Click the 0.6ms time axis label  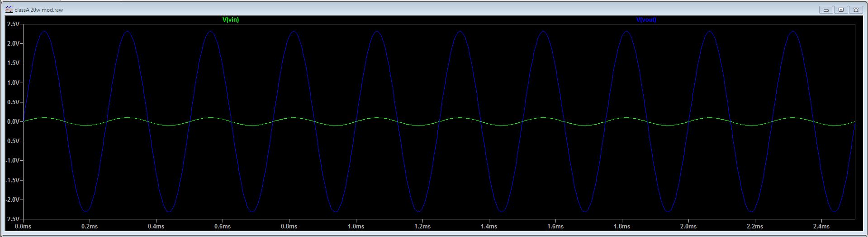223,226
